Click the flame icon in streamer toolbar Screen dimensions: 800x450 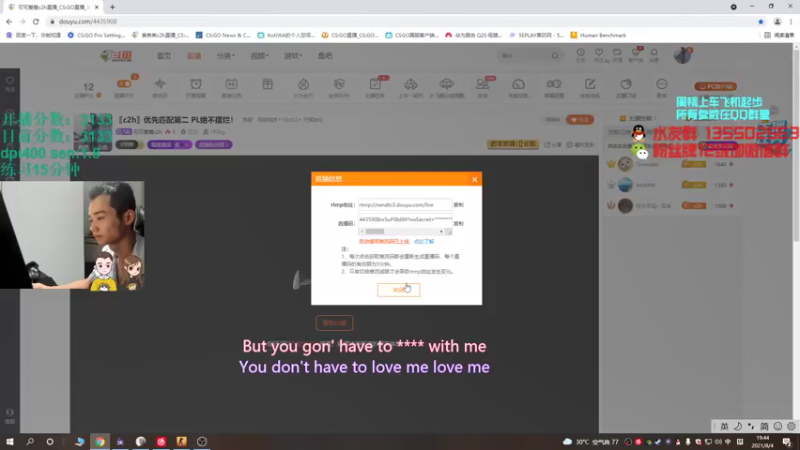[304, 84]
